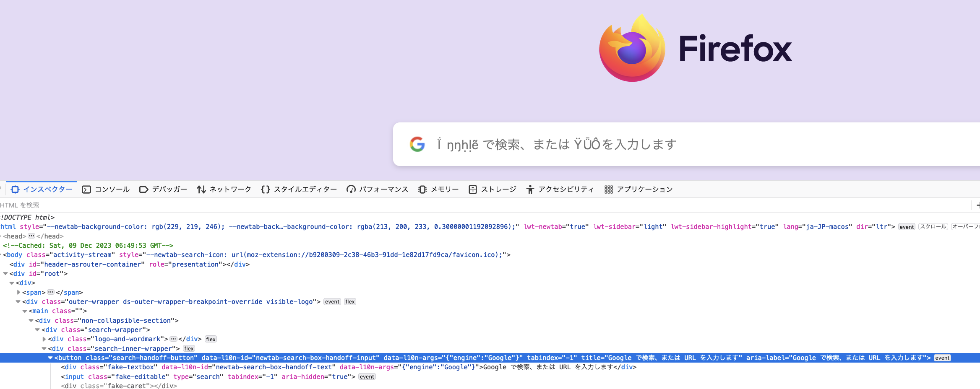Image resolution: width=980 pixels, height=389 pixels.
Task: Open the Memory (メモリー) chip icon
Action: 422,189
